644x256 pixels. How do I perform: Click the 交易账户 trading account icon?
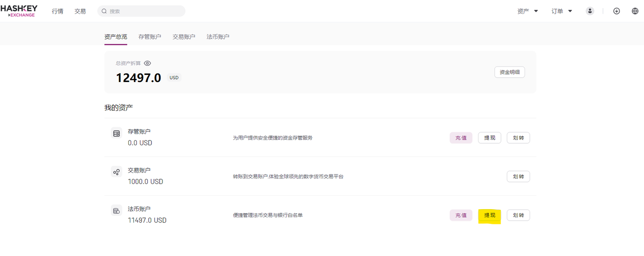(117, 172)
